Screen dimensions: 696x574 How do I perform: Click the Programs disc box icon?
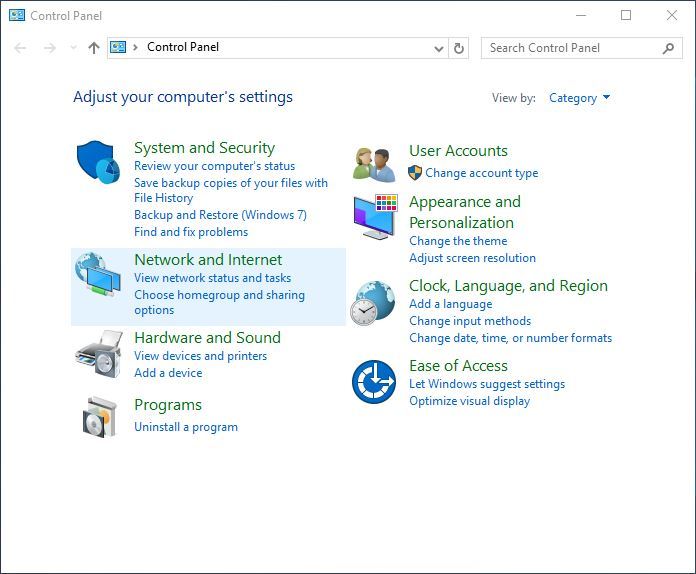[99, 417]
